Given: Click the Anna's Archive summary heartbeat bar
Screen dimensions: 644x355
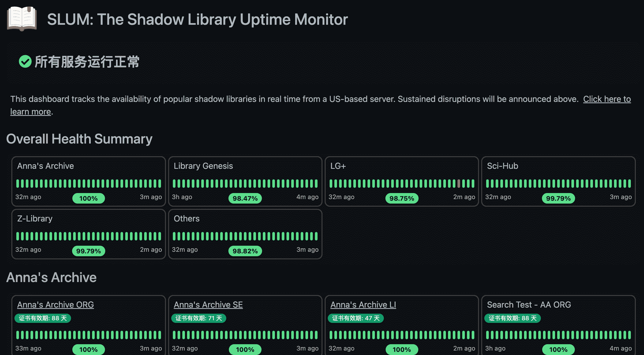Looking at the screenshot, I should point(88,183).
